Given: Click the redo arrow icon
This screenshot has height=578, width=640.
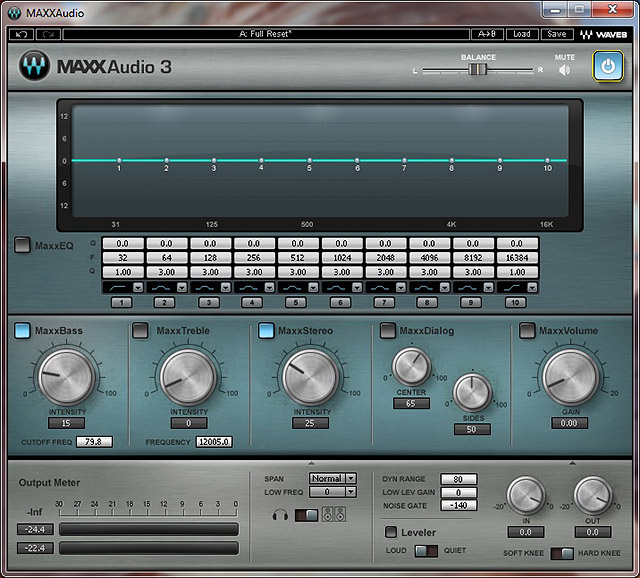Looking at the screenshot, I should [48, 34].
